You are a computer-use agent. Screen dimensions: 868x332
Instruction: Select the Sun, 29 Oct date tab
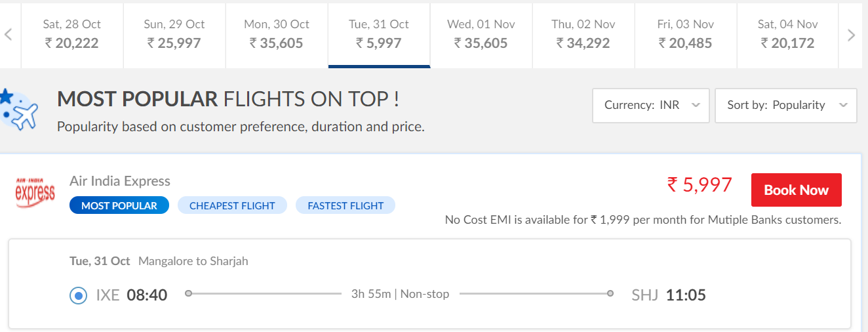174,34
